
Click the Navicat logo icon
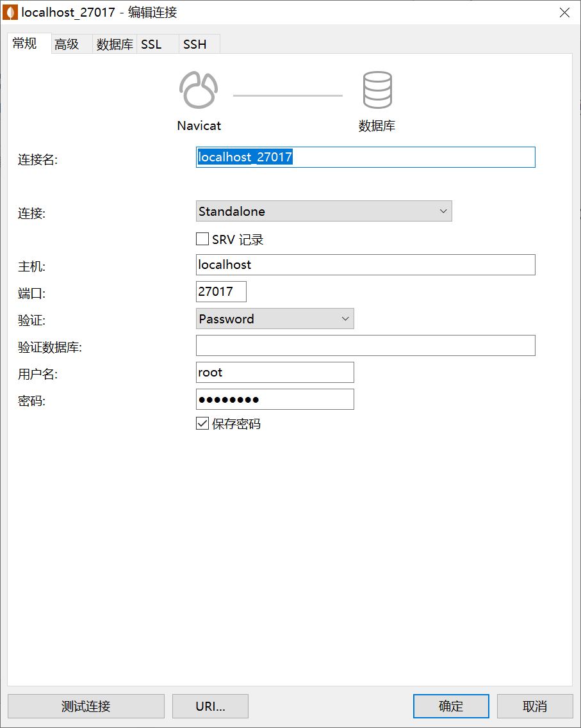click(199, 90)
